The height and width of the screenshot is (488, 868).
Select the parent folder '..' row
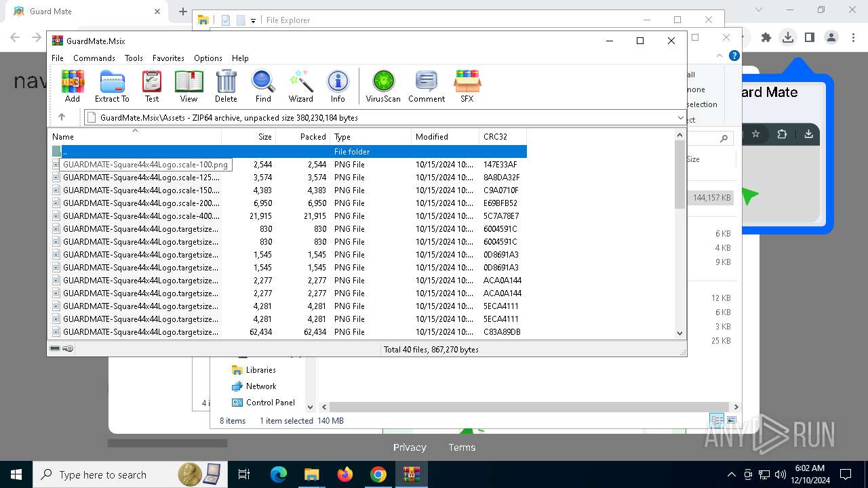289,152
